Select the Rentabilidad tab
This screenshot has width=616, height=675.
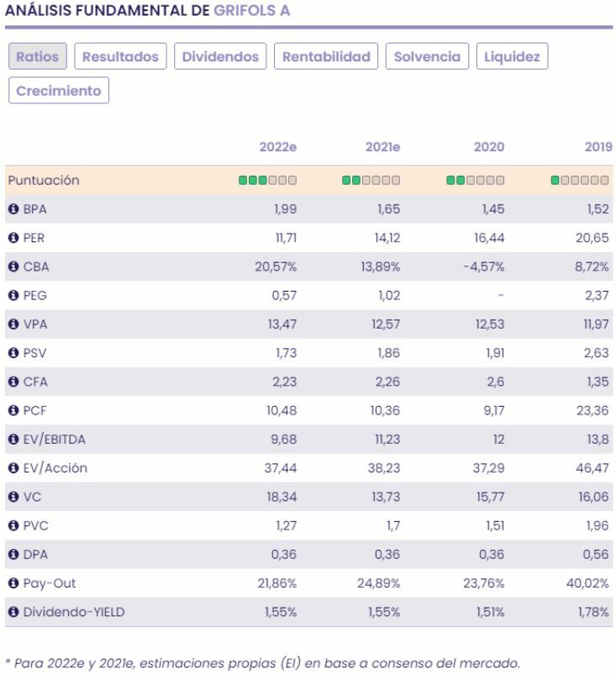click(326, 57)
